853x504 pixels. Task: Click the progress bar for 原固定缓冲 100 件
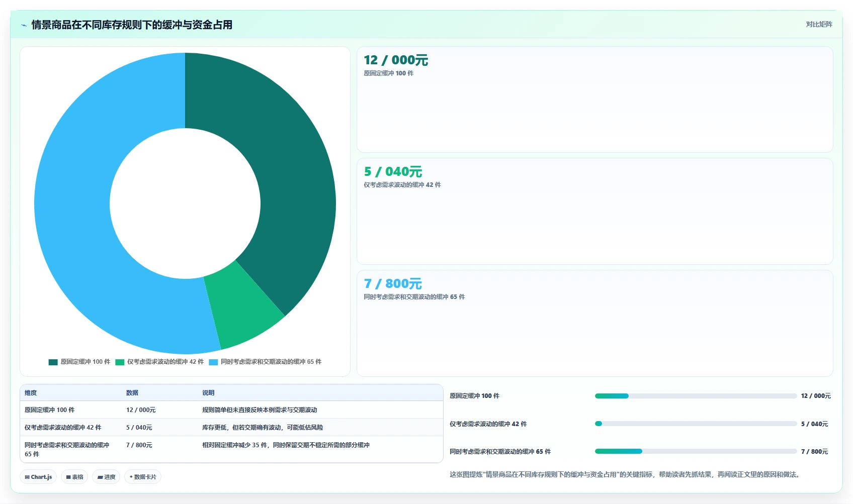click(x=696, y=396)
